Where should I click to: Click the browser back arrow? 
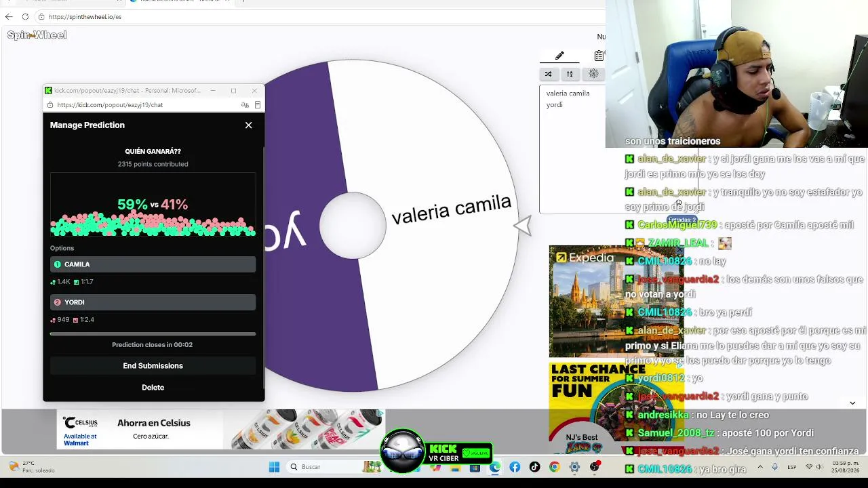click(x=9, y=16)
